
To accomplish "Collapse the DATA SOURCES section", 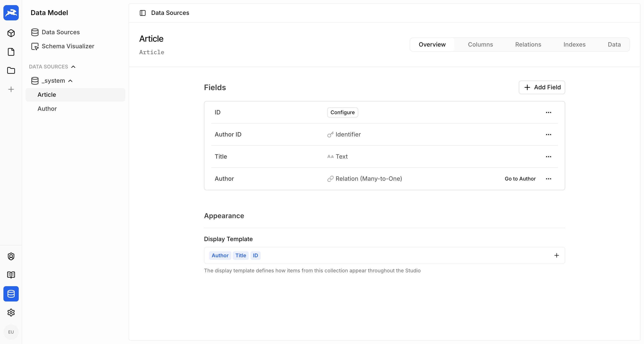I will click(x=73, y=66).
